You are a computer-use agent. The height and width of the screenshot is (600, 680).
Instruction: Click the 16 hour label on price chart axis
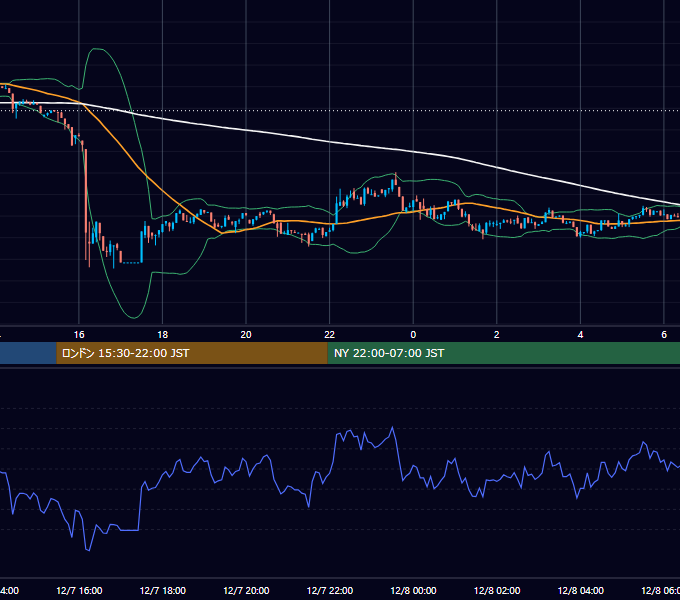[79, 335]
